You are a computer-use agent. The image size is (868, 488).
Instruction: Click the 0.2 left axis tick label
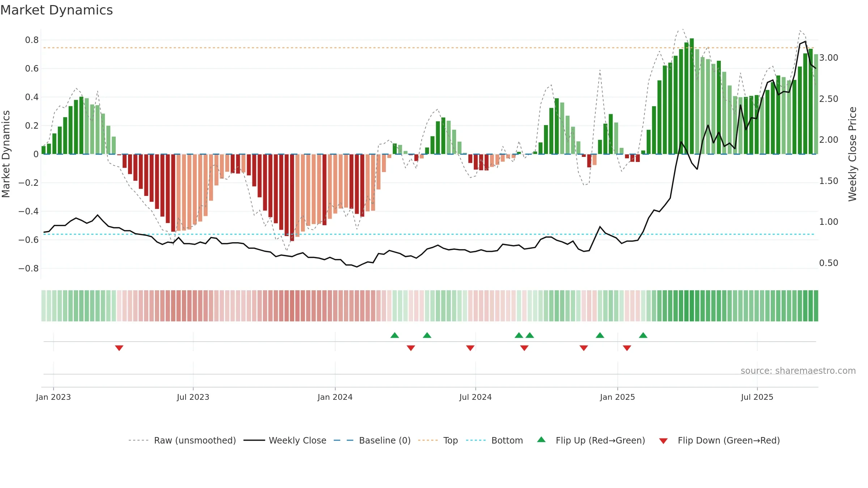(x=32, y=126)
